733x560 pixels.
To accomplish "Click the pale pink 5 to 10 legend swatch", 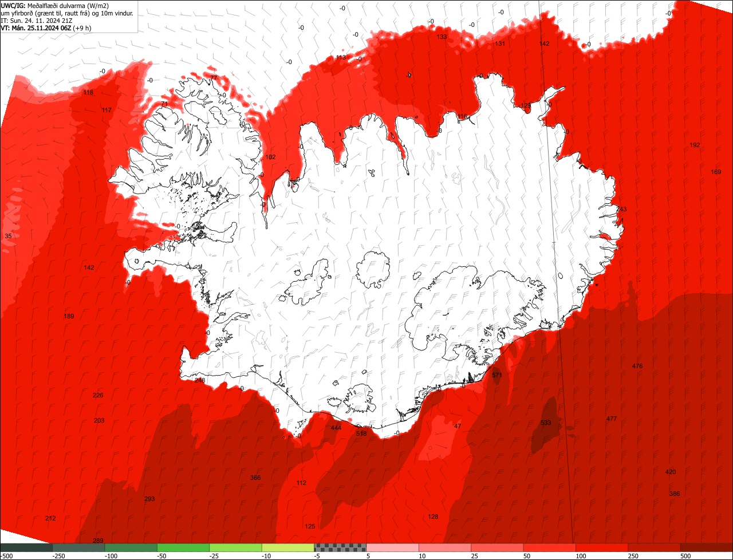I will coord(393,547).
